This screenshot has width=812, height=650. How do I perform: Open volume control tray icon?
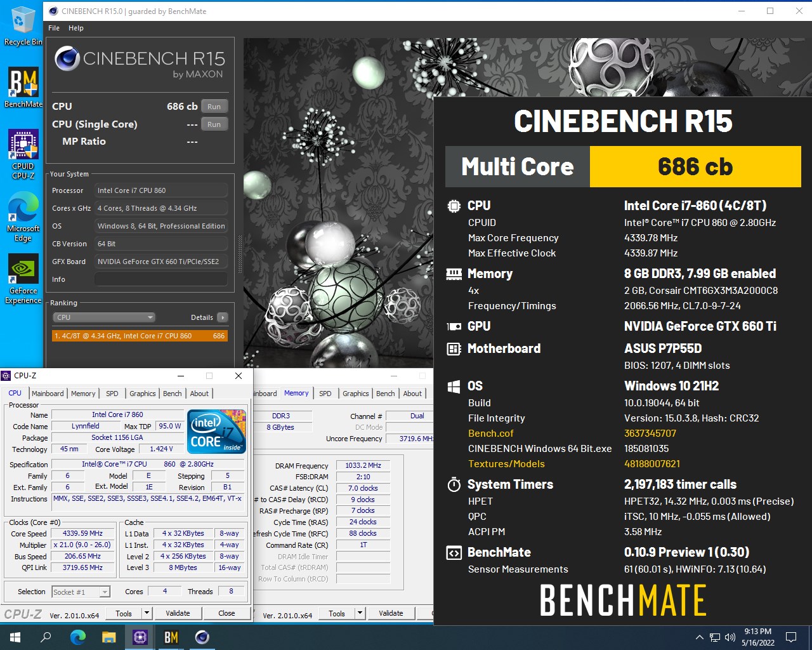pyautogui.click(x=730, y=637)
